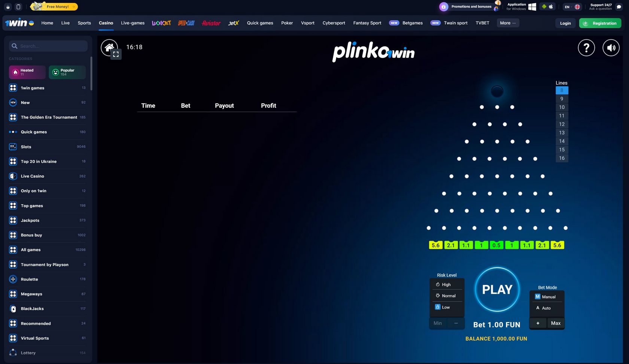The width and height of the screenshot is (629, 364).
Task: Click the PLAY button
Action: [x=497, y=290]
